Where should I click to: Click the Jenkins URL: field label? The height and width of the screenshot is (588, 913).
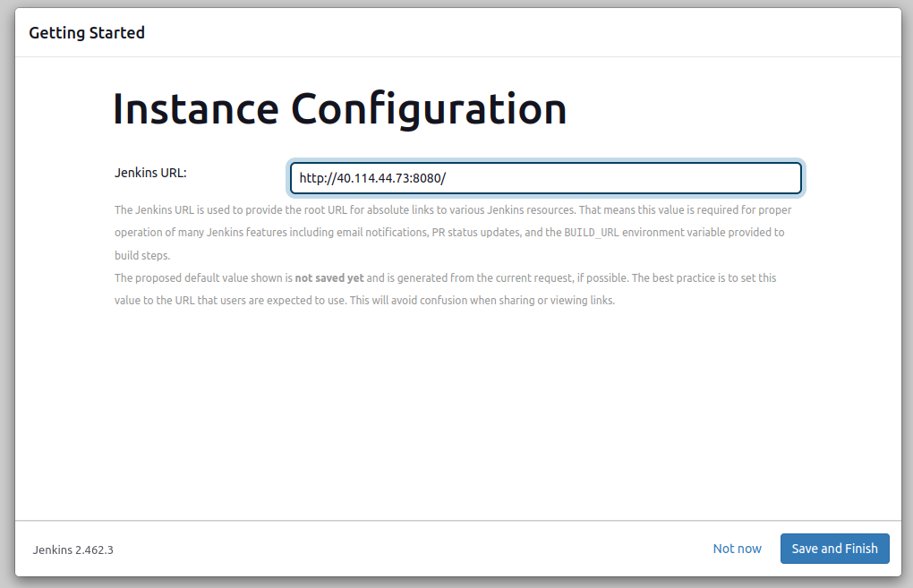tap(150, 173)
